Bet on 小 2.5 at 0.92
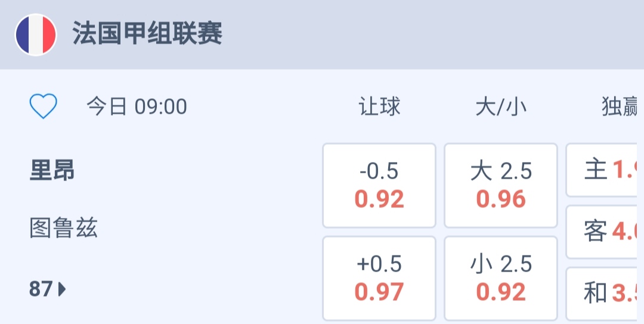This screenshot has width=644, height=324. [x=501, y=278]
